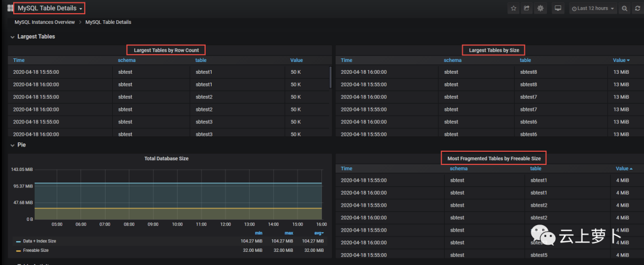
Task: Open Largest Tables by Size panel menu
Action: click(494, 50)
